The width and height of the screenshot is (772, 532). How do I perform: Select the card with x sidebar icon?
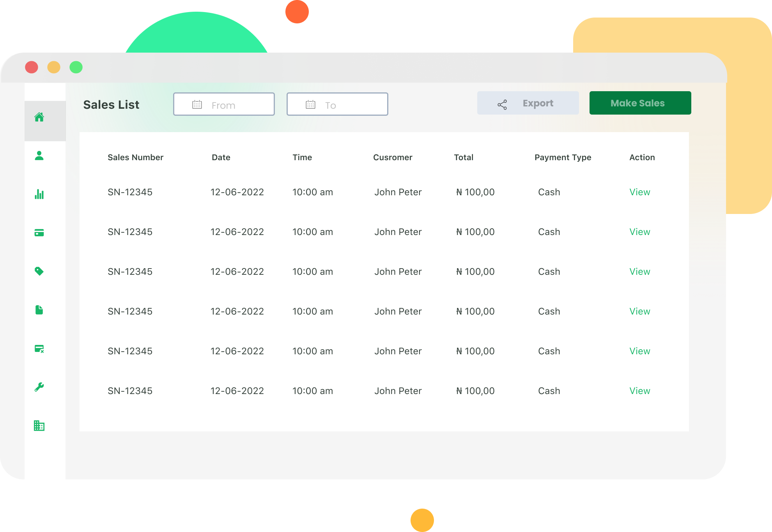(39, 348)
